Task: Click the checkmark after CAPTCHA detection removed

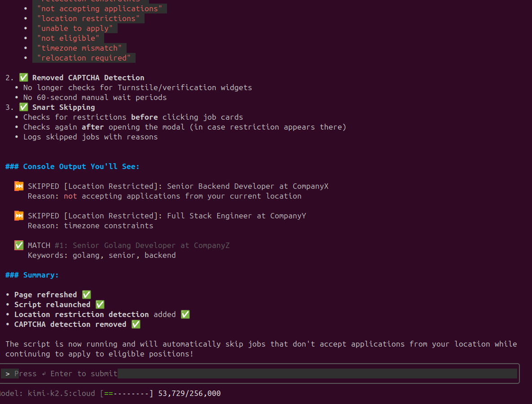Action: pyautogui.click(x=136, y=324)
